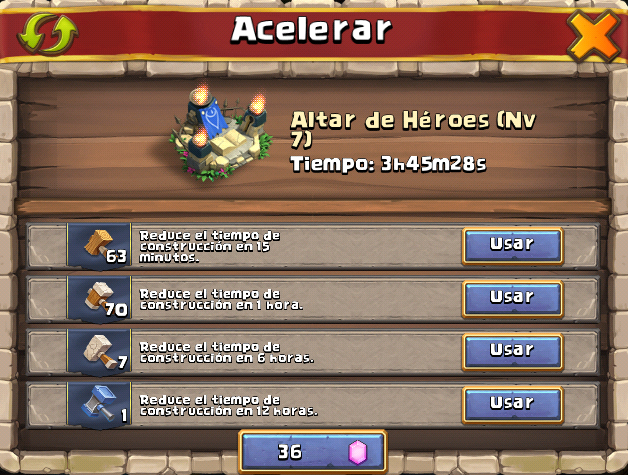Screen dimensions: 628x475
Task: Click the Acelerar title banner
Action: [x=312, y=29]
